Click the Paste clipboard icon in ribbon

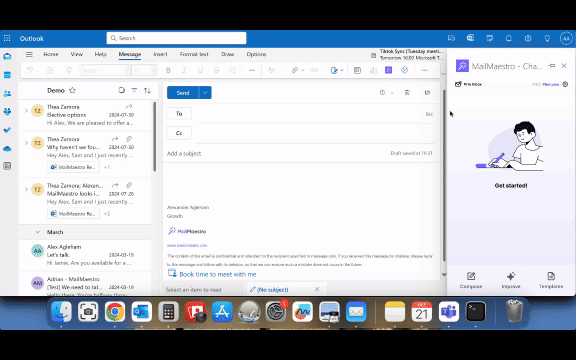pyautogui.click(x=50, y=70)
